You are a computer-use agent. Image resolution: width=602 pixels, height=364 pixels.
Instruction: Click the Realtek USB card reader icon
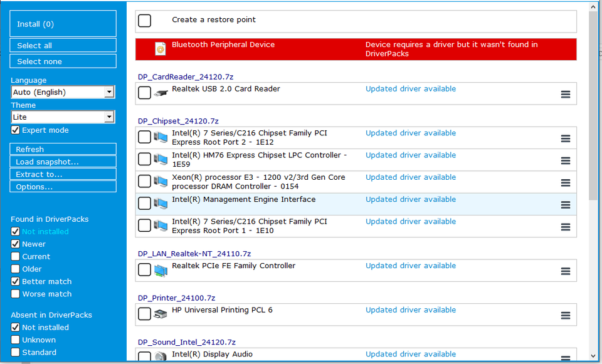[161, 93]
